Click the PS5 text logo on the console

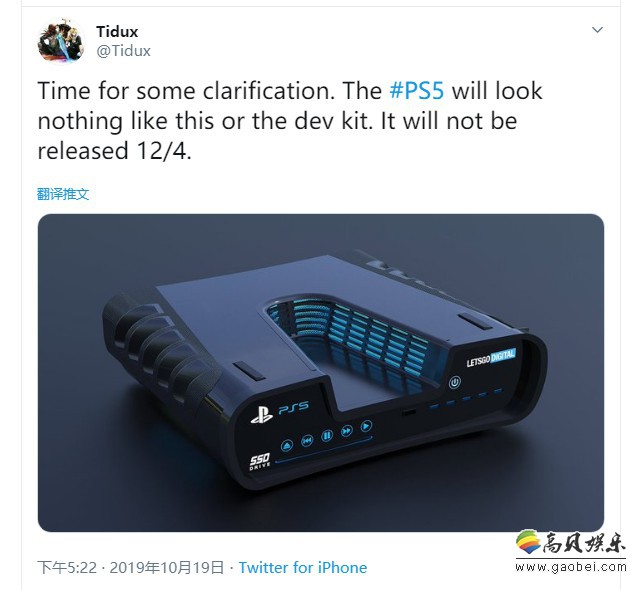point(294,407)
